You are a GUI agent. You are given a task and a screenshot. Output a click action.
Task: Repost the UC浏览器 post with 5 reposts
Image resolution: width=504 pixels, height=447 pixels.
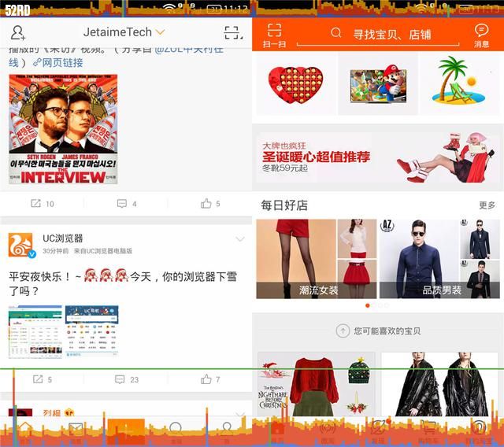click(42, 379)
